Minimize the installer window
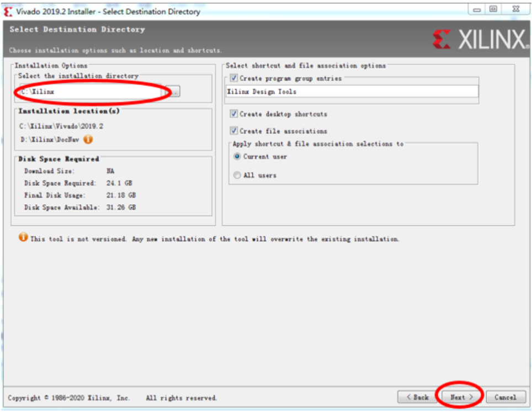This screenshot has height=412, width=532. click(477, 9)
